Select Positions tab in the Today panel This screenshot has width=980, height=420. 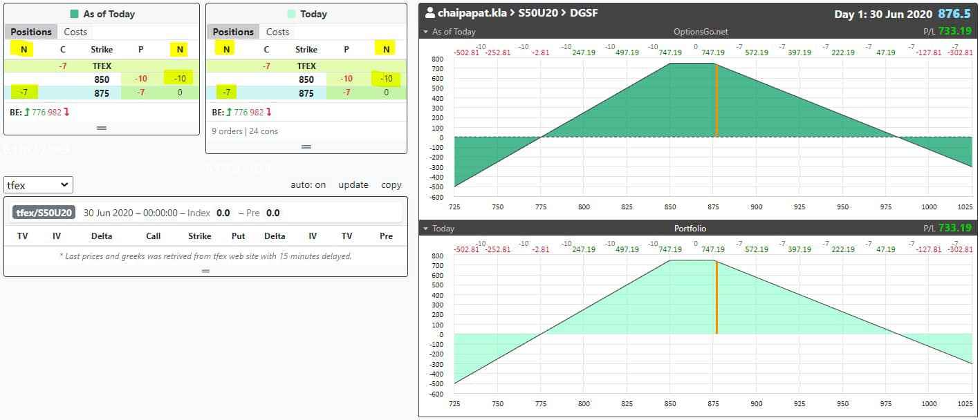click(x=233, y=32)
